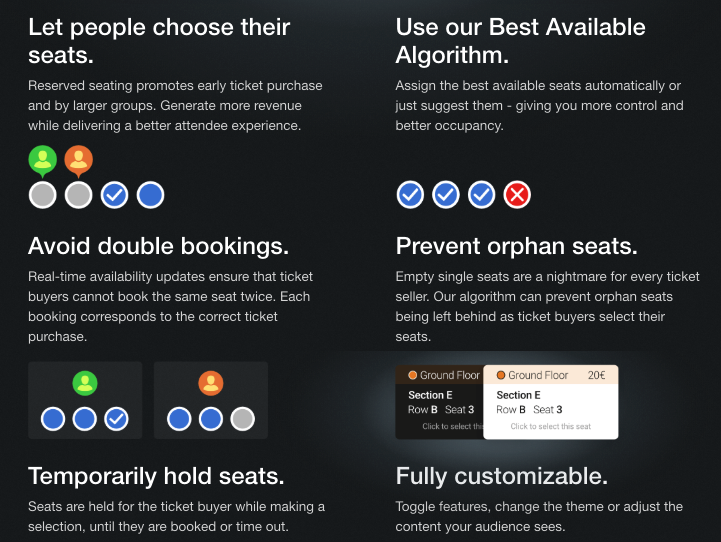
Task: Click the checked blue seat in first row
Action: (x=114, y=195)
